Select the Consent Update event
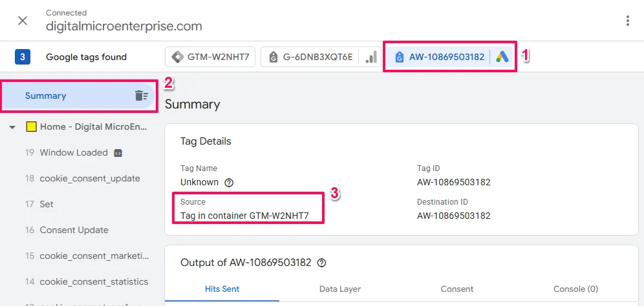 click(74, 230)
